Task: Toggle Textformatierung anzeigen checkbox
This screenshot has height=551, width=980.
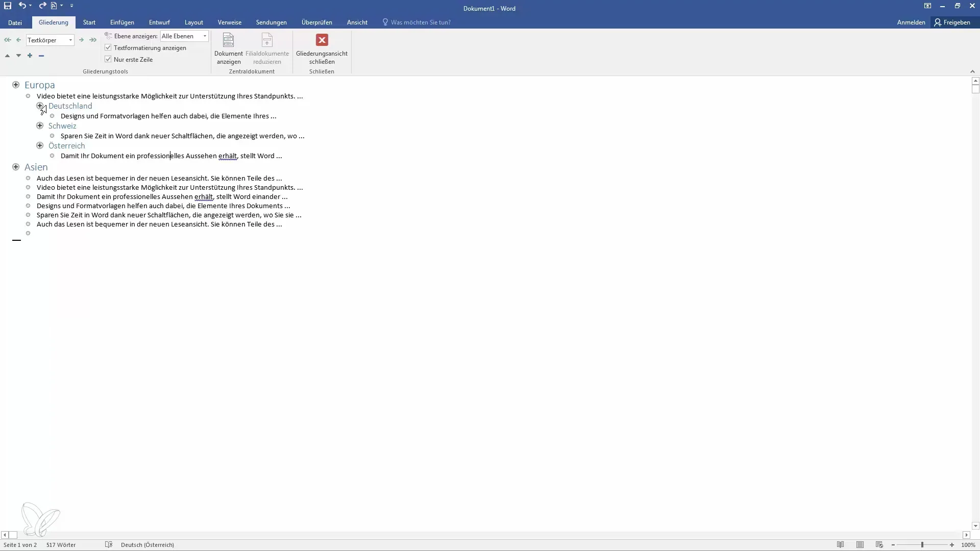Action: pyautogui.click(x=108, y=47)
